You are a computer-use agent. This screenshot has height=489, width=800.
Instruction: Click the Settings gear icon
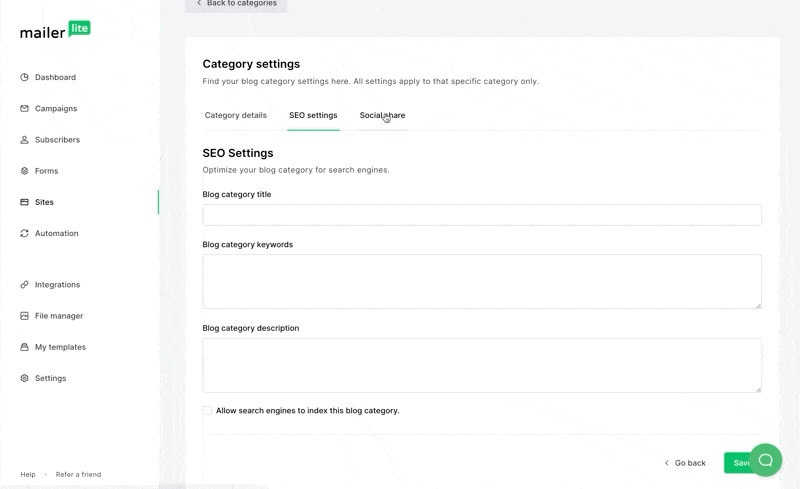[25, 378]
